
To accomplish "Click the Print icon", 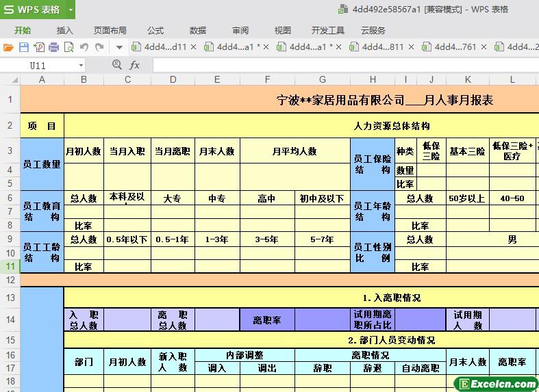I will 53,47.
